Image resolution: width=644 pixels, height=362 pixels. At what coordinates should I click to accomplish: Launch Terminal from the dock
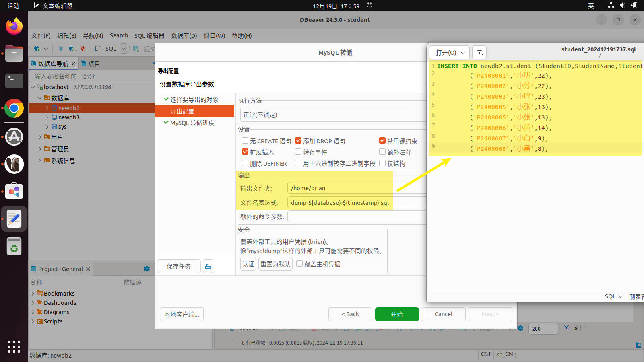click(x=14, y=81)
